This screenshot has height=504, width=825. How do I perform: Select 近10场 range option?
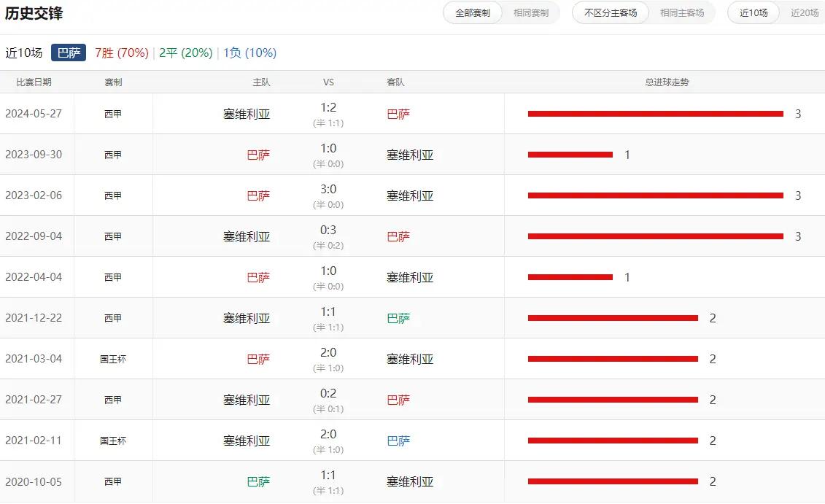click(754, 12)
